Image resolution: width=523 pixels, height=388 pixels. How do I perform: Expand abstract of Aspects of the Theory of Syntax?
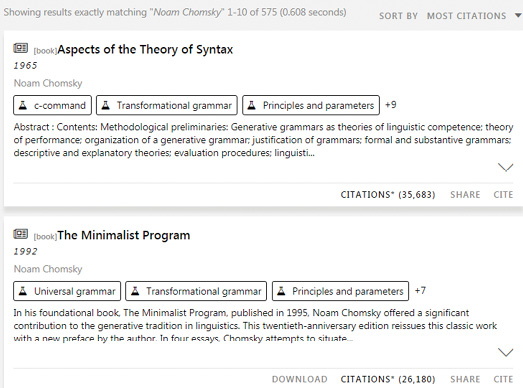point(505,167)
